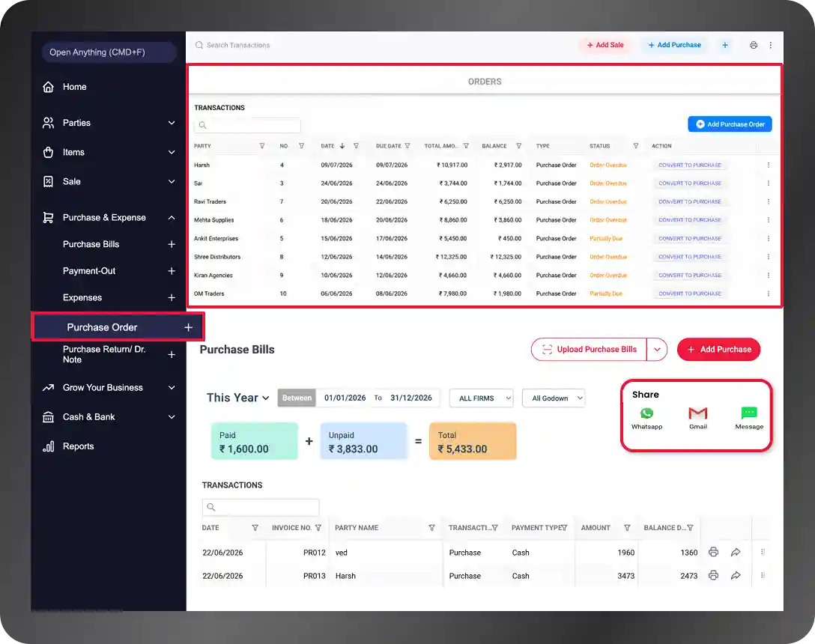
Task: Share the PR013 purchase bill
Action: (x=736, y=575)
